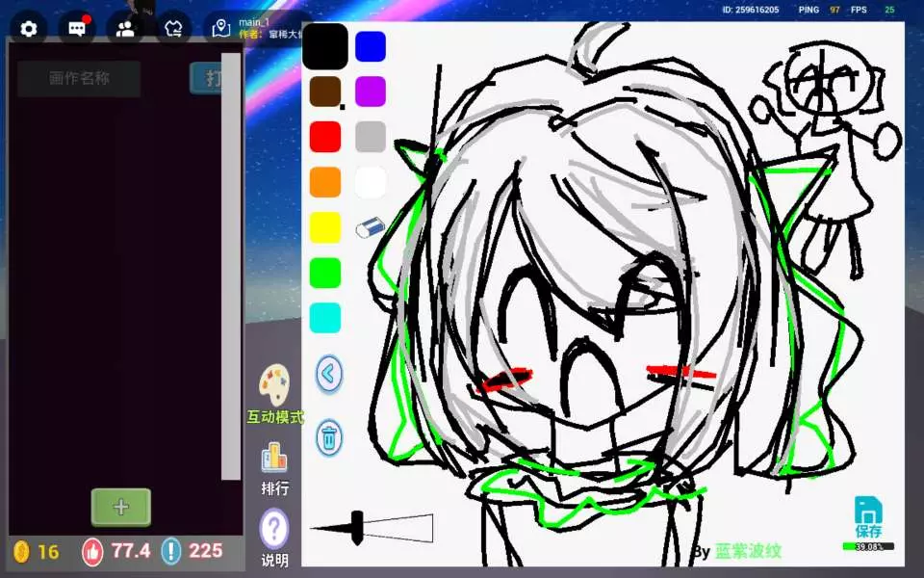Open the chat messages icon
Screen dimensions: 924x578
point(77,29)
